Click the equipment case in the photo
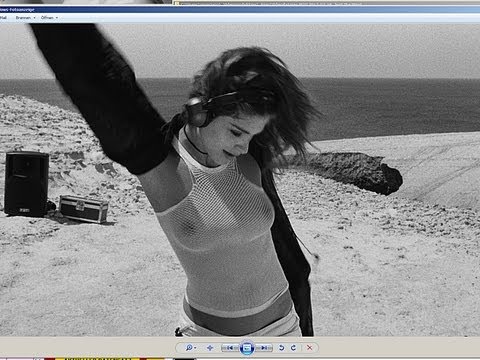Viewport: 480px width, 360px height. click(83, 209)
